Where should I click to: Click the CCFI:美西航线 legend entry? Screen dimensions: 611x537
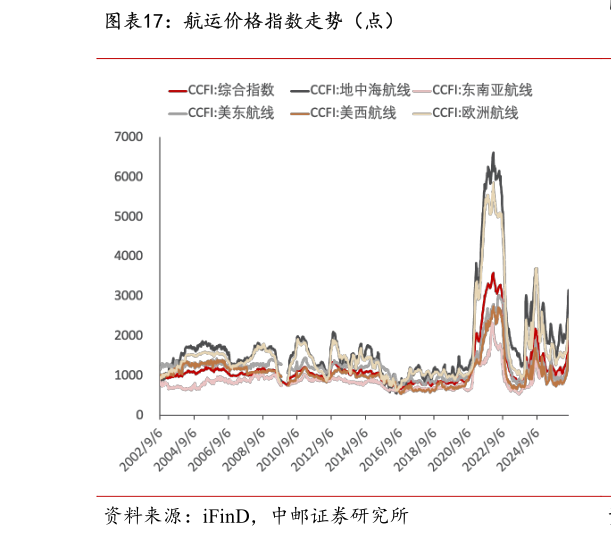(343, 113)
